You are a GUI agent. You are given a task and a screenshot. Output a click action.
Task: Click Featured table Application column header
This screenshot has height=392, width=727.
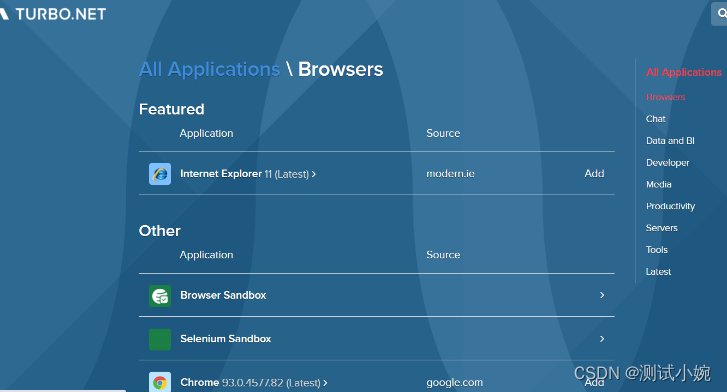click(206, 134)
